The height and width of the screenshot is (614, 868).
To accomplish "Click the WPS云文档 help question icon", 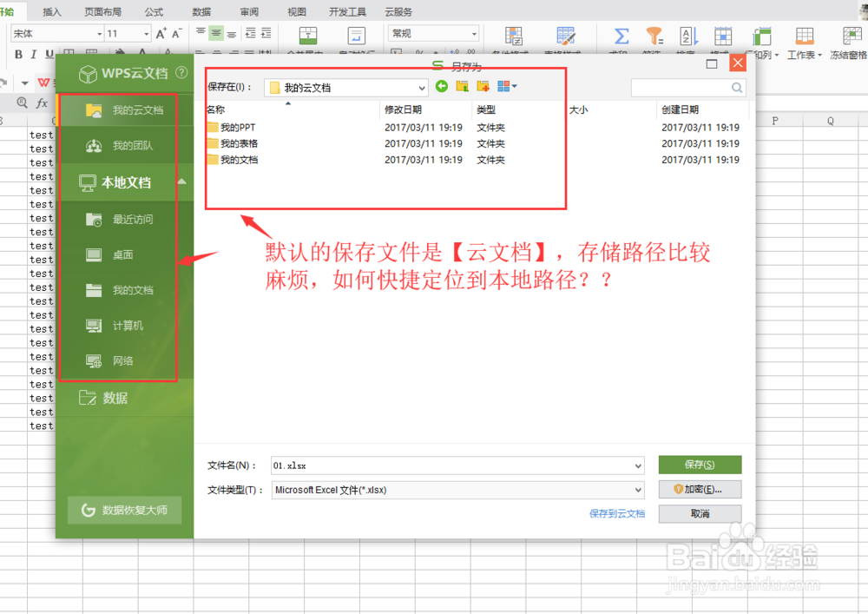I will [x=181, y=73].
